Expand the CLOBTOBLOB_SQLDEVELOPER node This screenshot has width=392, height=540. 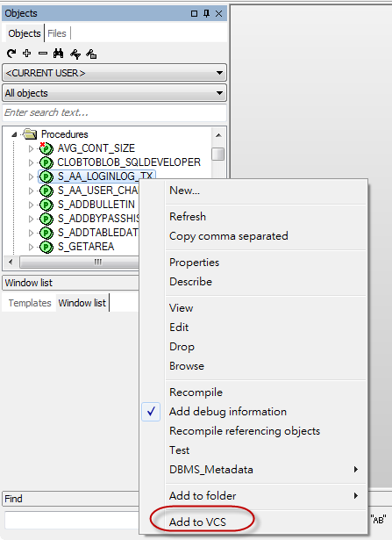click(31, 163)
